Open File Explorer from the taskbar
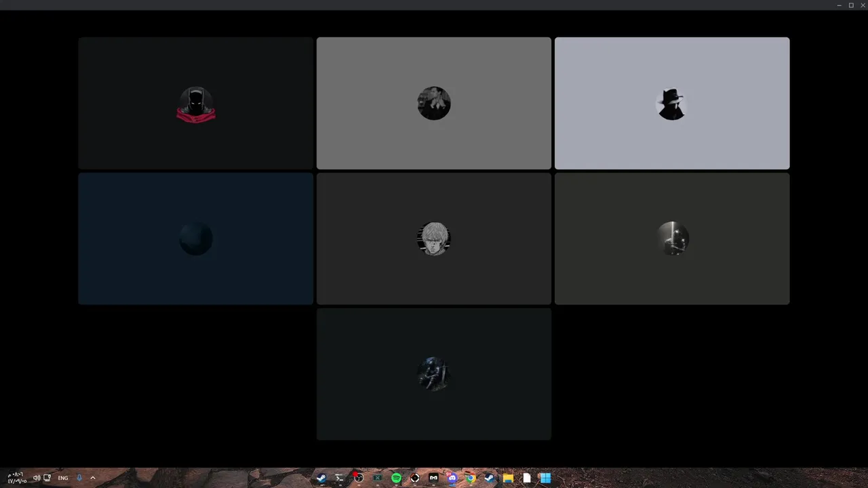 pos(508,478)
